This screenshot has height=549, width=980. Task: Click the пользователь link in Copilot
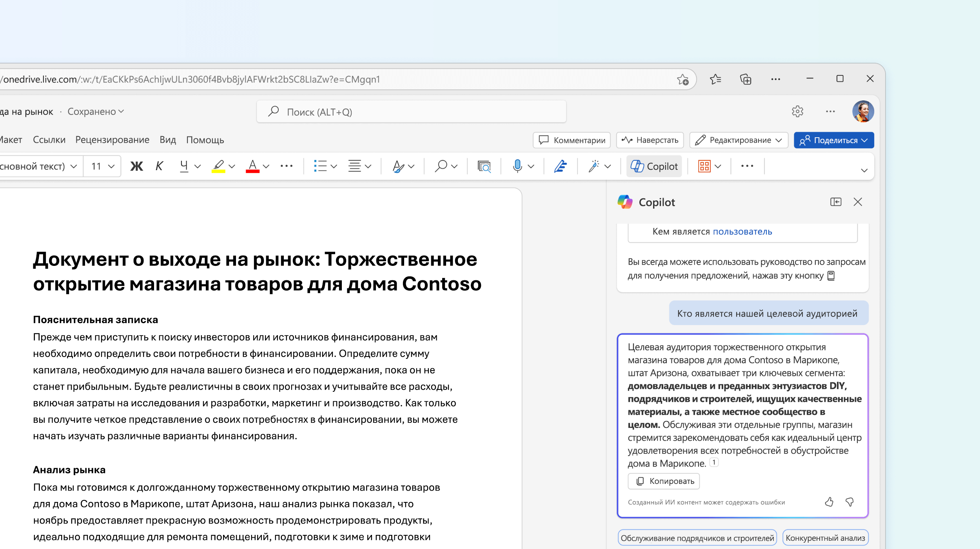tap(742, 231)
